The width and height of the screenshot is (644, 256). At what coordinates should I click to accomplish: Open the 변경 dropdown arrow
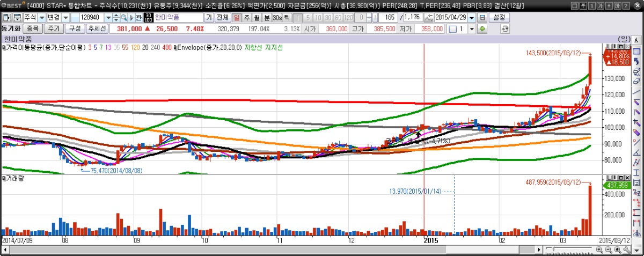[x=66, y=17]
